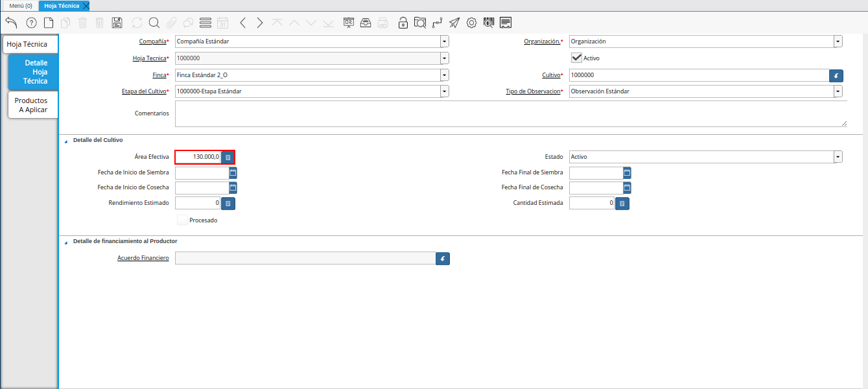Expand the Compañía dropdown

point(444,41)
